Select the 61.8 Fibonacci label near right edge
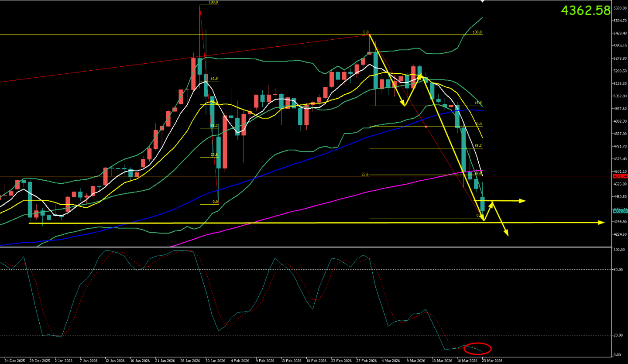 click(478, 103)
